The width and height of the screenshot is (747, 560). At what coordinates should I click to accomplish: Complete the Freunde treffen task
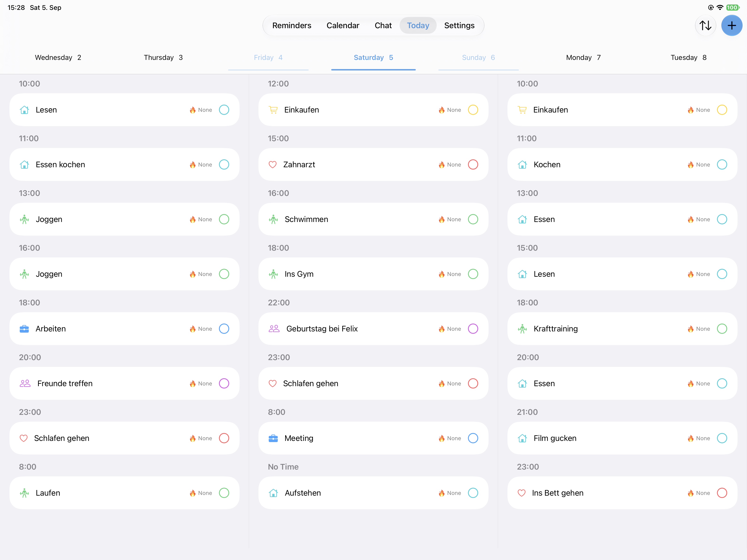point(224,383)
